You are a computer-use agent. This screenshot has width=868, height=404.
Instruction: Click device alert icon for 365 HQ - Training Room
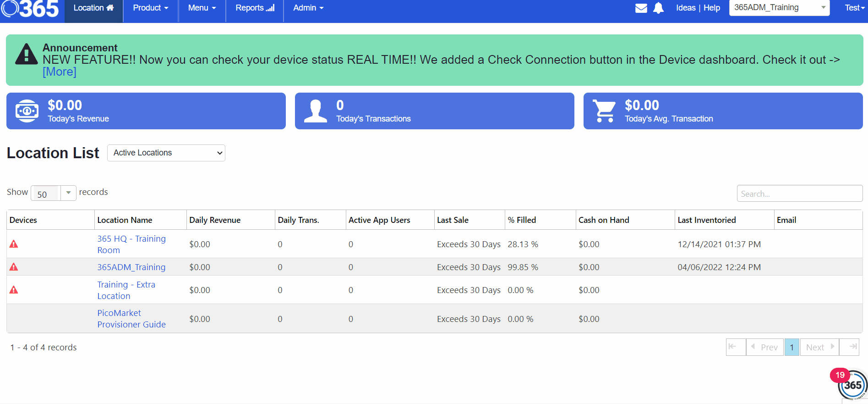(14, 244)
